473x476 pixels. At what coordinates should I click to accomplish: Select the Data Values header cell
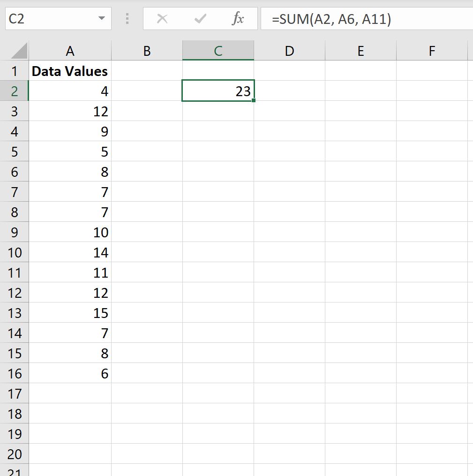click(69, 71)
